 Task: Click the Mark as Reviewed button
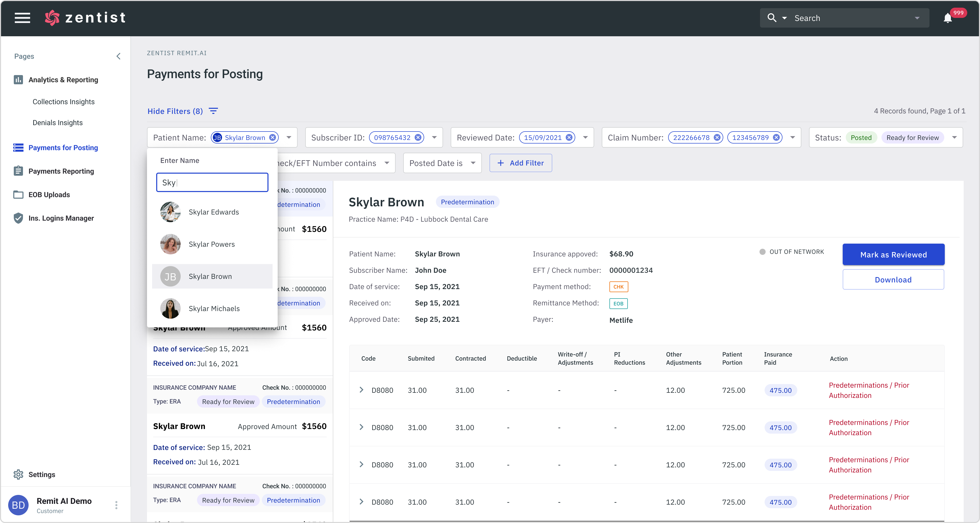[x=893, y=254]
